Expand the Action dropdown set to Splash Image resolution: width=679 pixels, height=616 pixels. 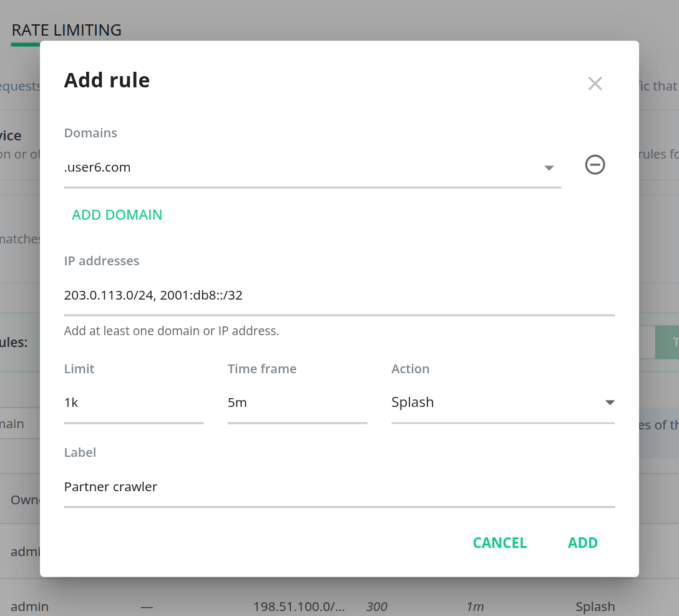[x=503, y=403]
